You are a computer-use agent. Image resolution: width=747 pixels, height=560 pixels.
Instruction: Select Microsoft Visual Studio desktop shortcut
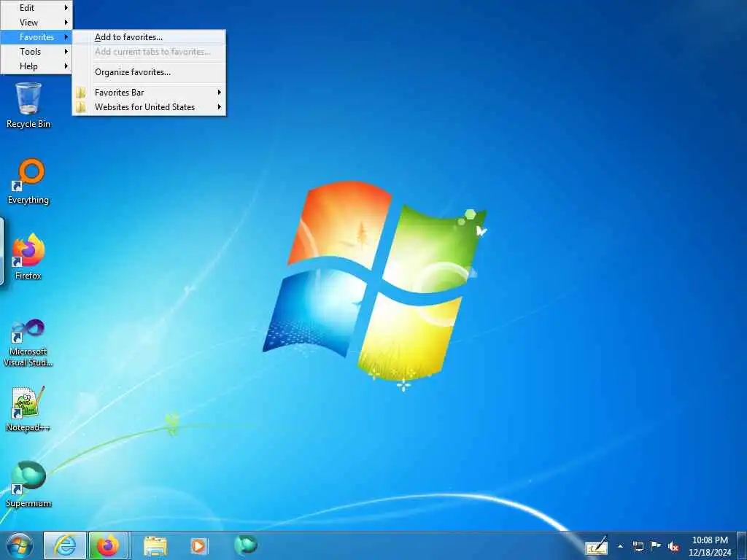point(28,343)
